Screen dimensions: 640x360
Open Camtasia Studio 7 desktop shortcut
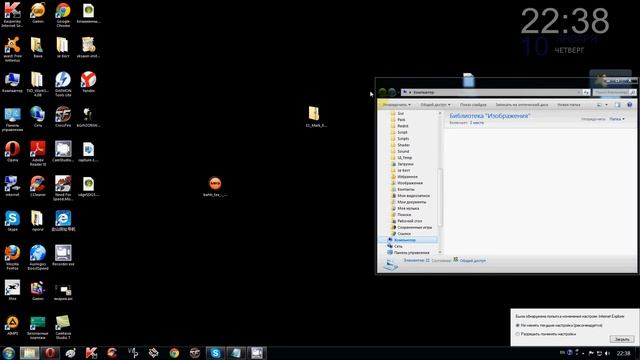[x=63, y=327]
